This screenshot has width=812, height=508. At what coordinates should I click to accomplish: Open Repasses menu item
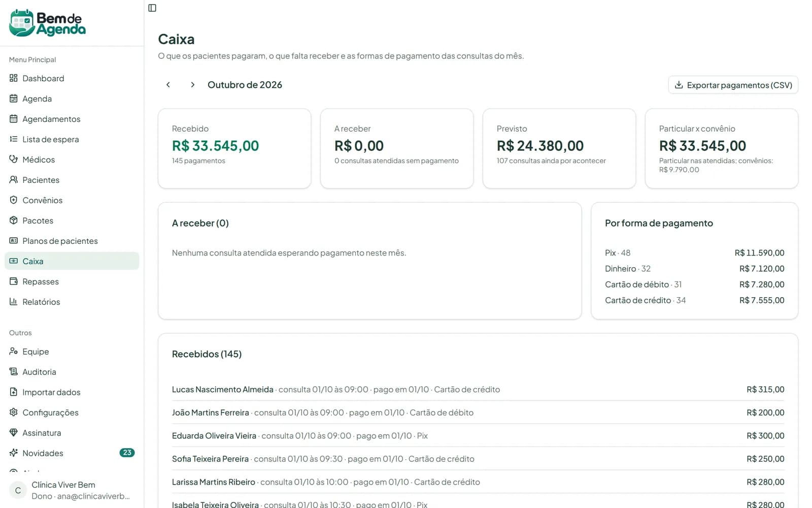pyautogui.click(x=72, y=281)
